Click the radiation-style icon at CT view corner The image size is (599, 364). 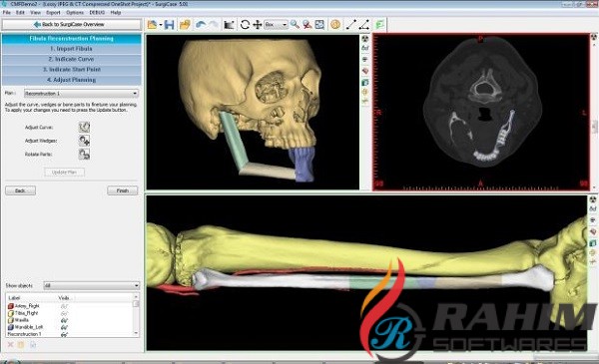594,37
